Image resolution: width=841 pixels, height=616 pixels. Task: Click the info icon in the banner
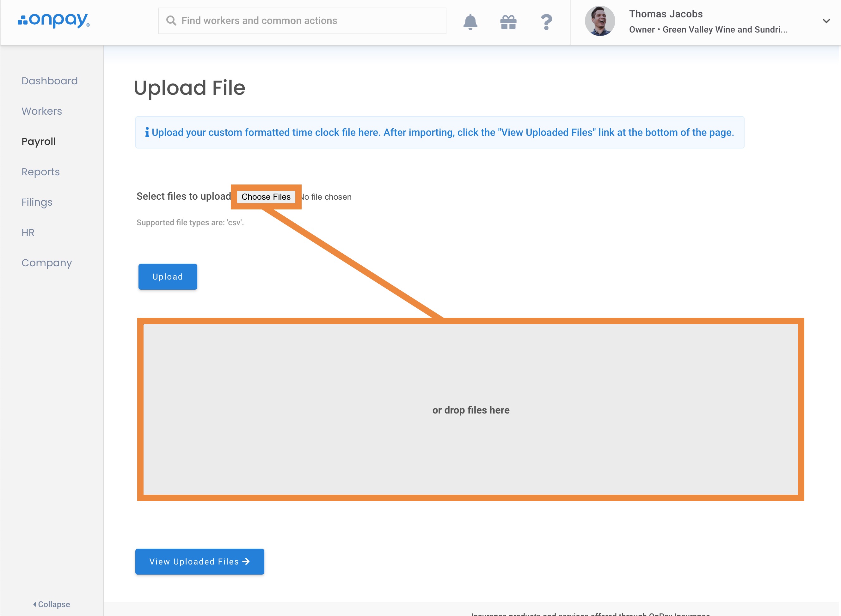click(147, 132)
